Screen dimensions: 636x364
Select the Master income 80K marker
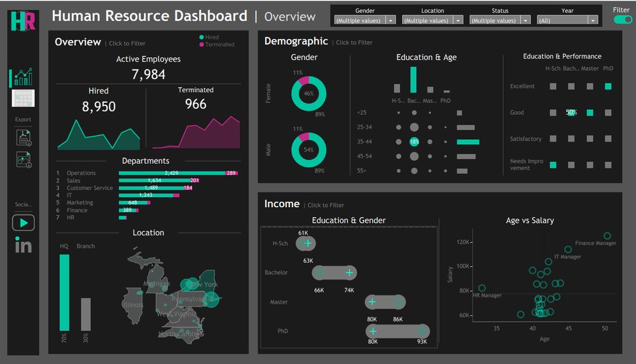click(x=372, y=302)
